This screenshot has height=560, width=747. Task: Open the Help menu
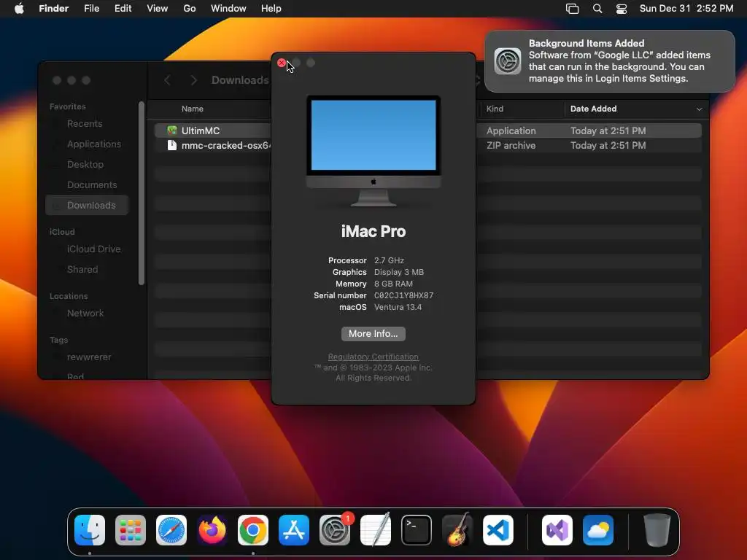pos(271,9)
